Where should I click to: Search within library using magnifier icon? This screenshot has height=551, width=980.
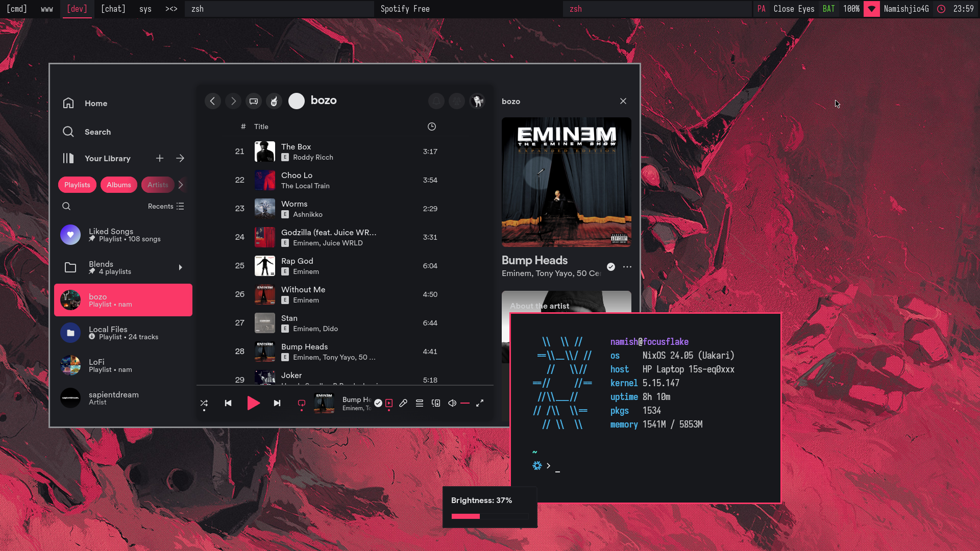[x=66, y=206]
